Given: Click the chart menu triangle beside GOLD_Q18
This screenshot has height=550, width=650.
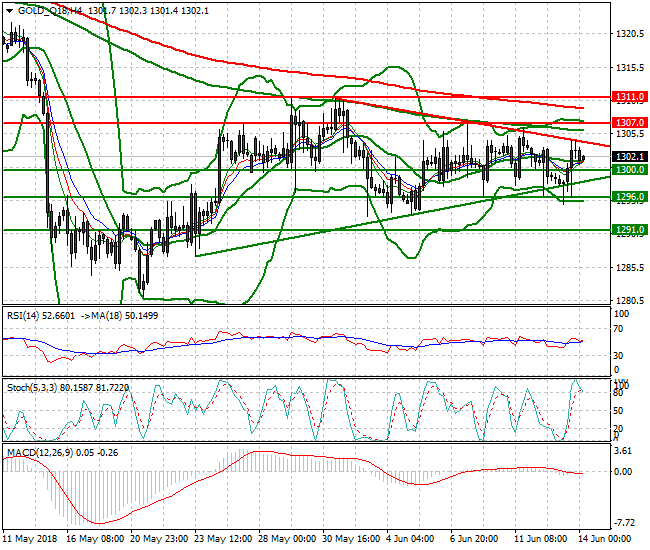Looking at the screenshot, I should coord(10,11).
